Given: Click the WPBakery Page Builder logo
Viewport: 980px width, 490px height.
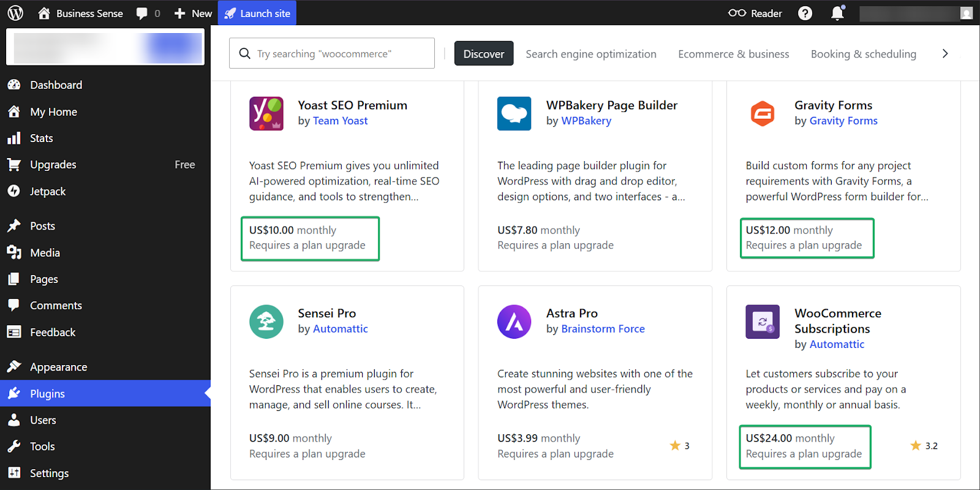Looking at the screenshot, I should pyautogui.click(x=514, y=113).
